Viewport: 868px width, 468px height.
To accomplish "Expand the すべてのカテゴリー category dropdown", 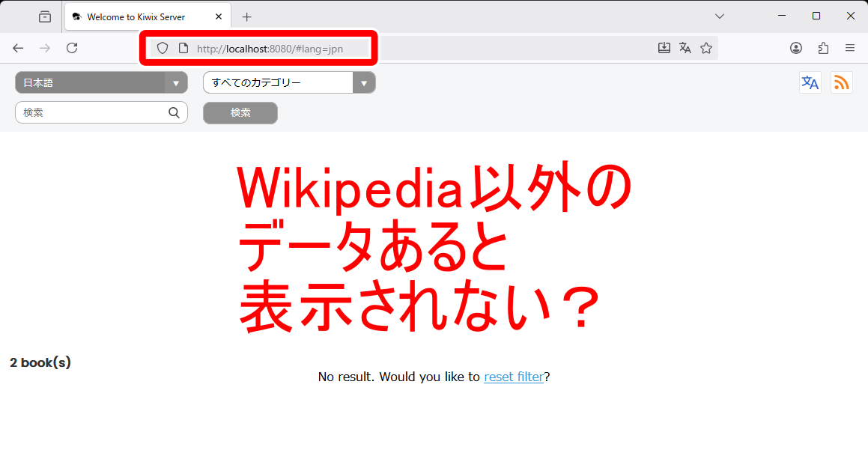I will click(x=288, y=82).
